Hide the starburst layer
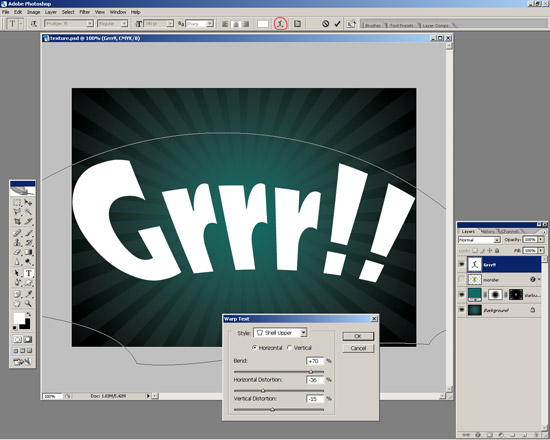This screenshot has height=440, width=550. [x=462, y=295]
